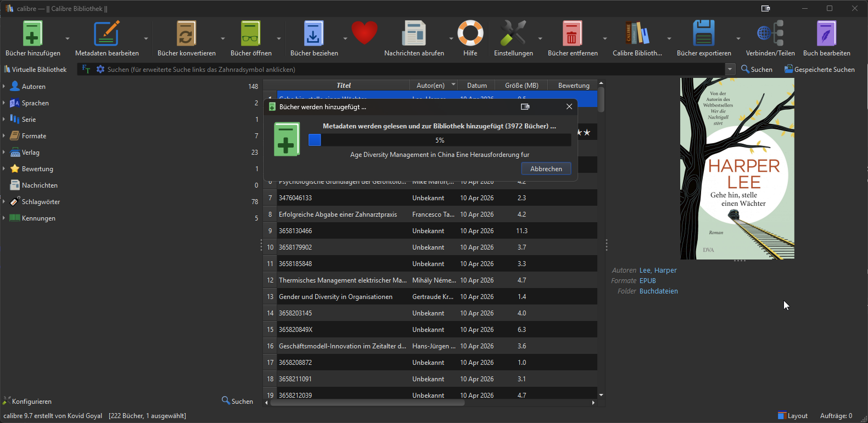Open Einstellungen in the toolbar
The height and width of the screenshot is (423, 868).
click(513, 34)
